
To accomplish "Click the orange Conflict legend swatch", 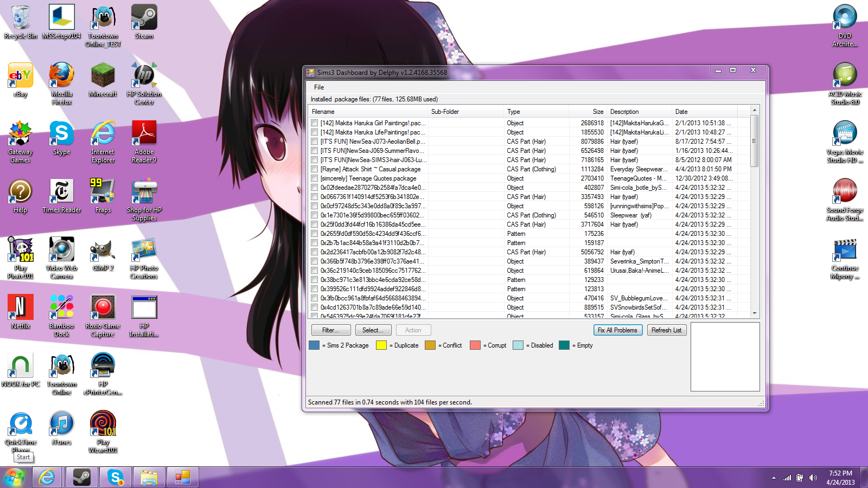I will click(430, 345).
